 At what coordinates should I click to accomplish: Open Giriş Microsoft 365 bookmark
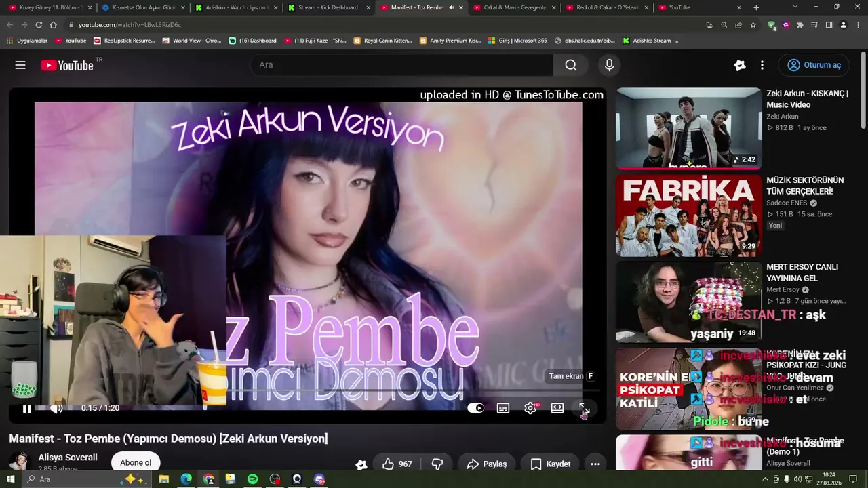tap(517, 41)
